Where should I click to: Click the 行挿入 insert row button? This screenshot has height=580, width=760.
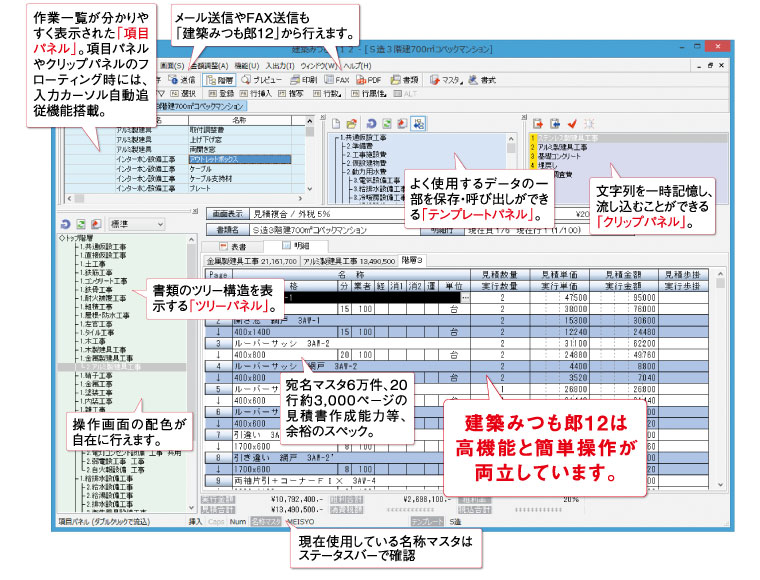pos(256,94)
